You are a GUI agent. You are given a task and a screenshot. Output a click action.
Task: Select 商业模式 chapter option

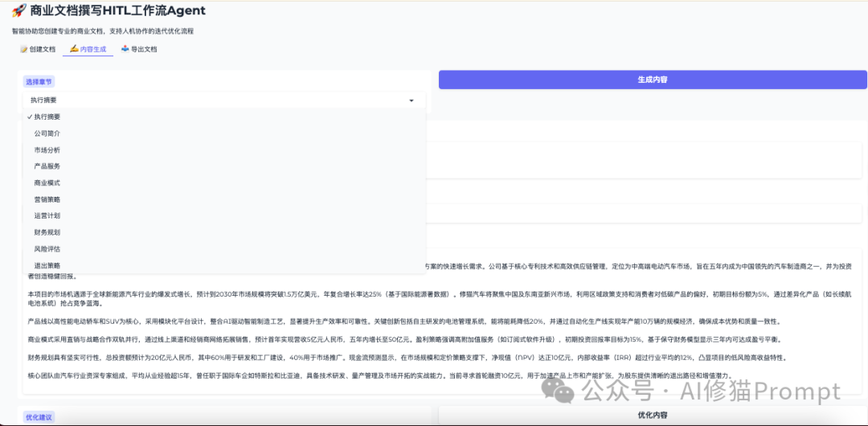point(224,182)
